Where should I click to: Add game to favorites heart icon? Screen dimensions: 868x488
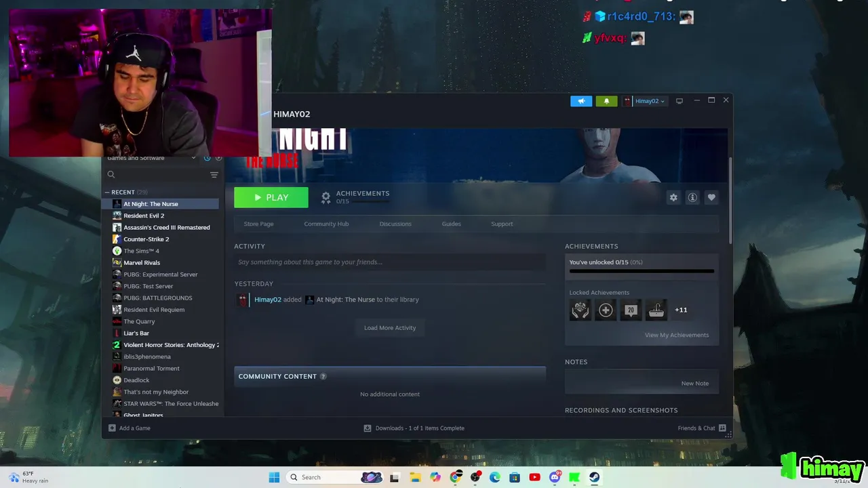pos(711,197)
